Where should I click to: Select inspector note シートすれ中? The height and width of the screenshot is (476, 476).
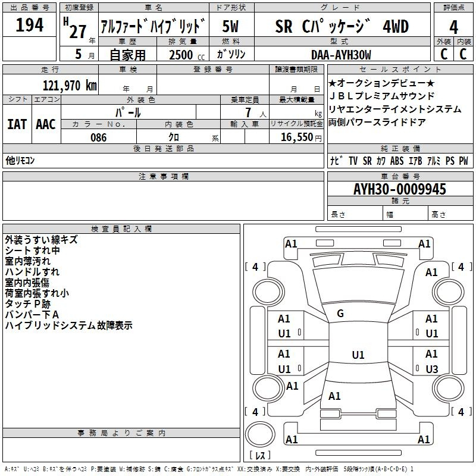(x=32, y=250)
